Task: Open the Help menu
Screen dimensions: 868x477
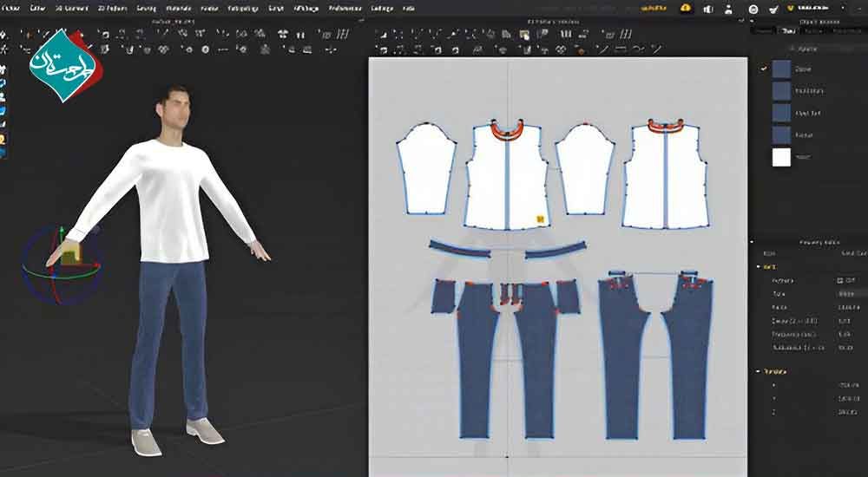Action: pos(409,9)
